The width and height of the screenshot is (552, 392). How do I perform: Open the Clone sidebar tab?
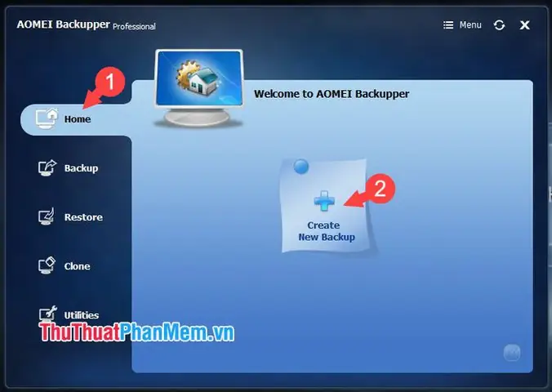65,266
